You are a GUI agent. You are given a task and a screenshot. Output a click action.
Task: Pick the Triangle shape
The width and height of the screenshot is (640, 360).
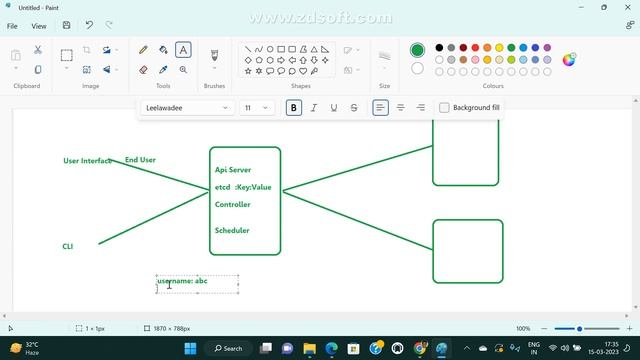[314, 49]
